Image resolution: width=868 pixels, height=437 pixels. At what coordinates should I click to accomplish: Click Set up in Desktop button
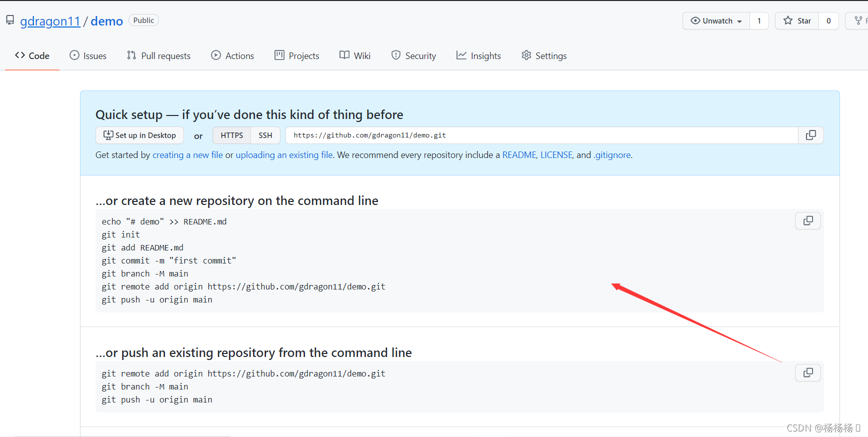click(x=139, y=135)
